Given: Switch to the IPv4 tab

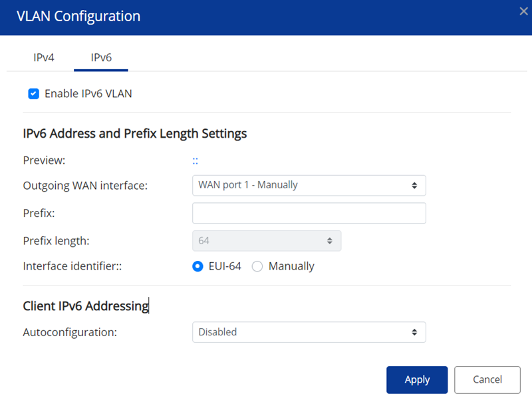Looking at the screenshot, I should tap(44, 57).
